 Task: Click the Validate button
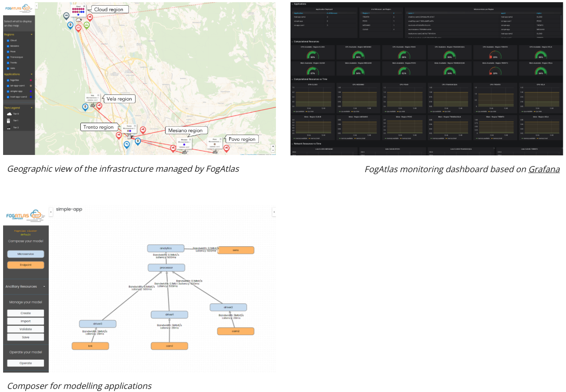tap(26, 329)
